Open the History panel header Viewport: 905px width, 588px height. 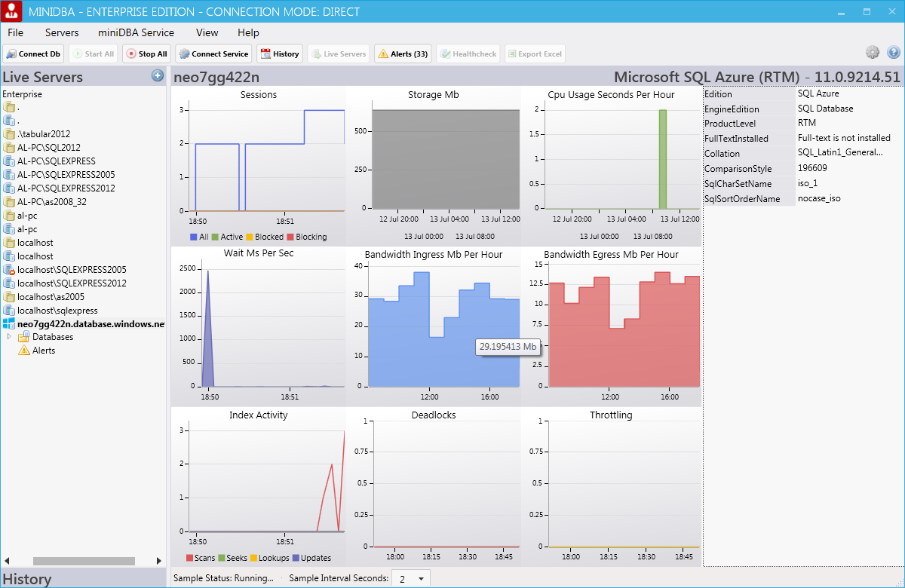pyautogui.click(x=83, y=579)
